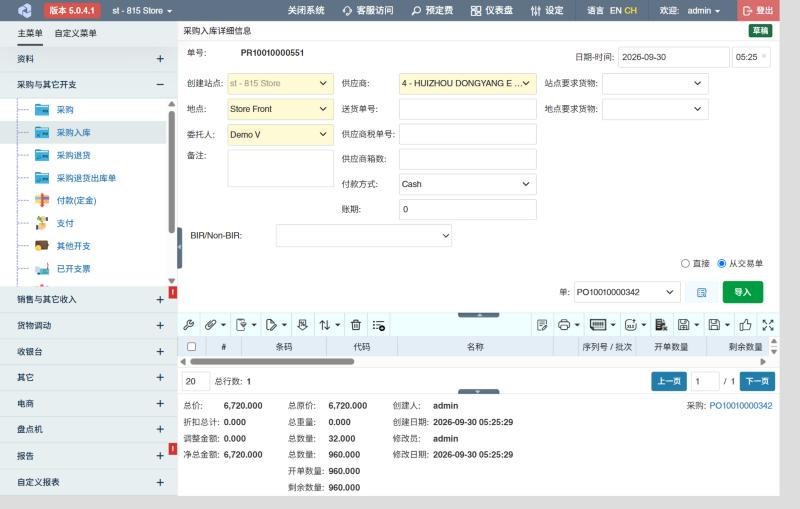Click the list-add rows icon

[379, 325]
